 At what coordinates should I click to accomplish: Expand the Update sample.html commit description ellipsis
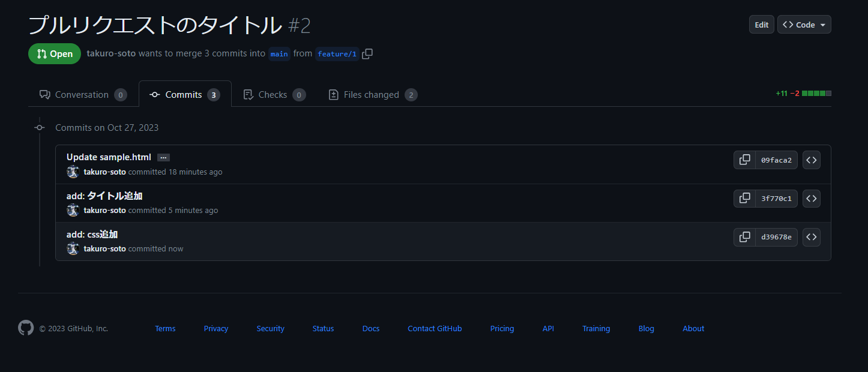pos(163,157)
